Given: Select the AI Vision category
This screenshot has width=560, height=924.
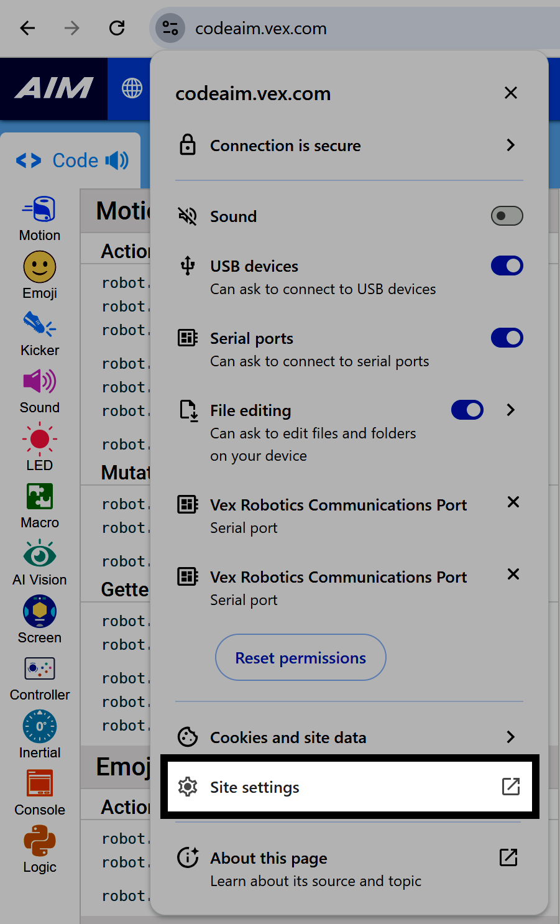Looking at the screenshot, I should click(39, 563).
